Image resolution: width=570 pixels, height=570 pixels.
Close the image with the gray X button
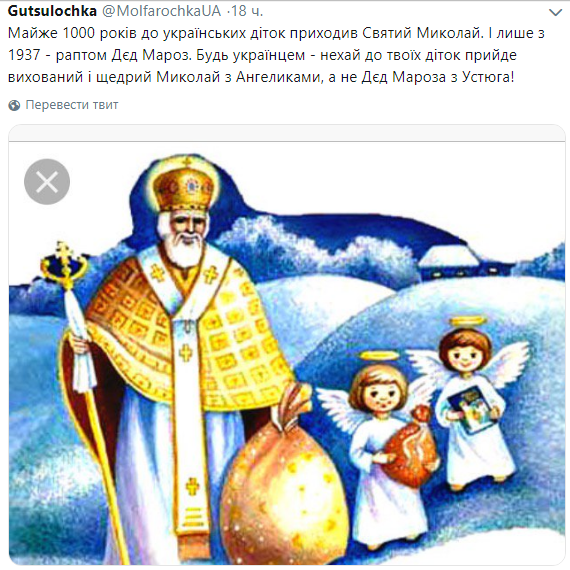tap(47, 182)
